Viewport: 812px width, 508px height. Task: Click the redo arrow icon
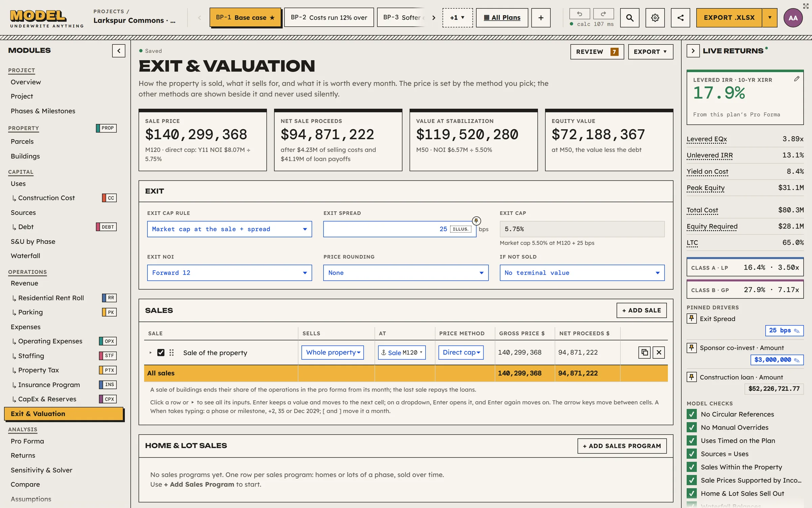[603, 14]
